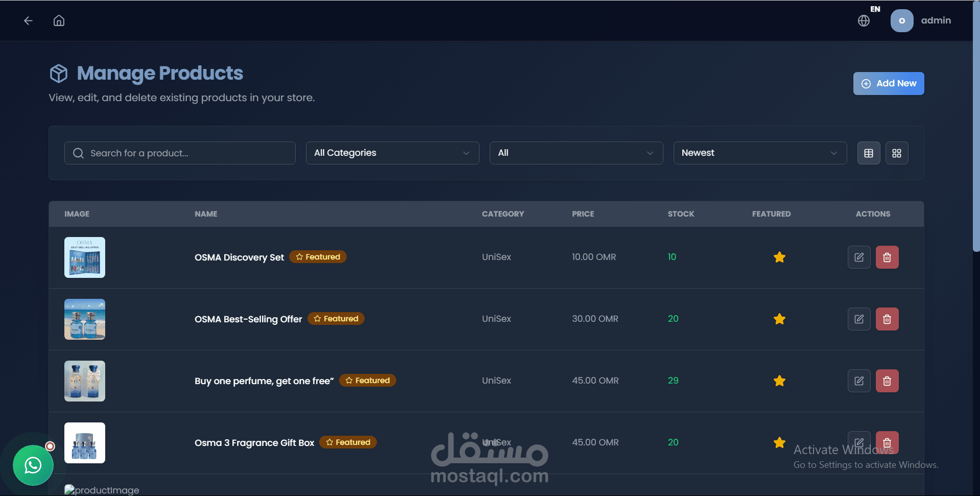The height and width of the screenshot is (496, 980).
Task: Edit the OSMA Discovery Set product
Action: [x=859, y=257]
